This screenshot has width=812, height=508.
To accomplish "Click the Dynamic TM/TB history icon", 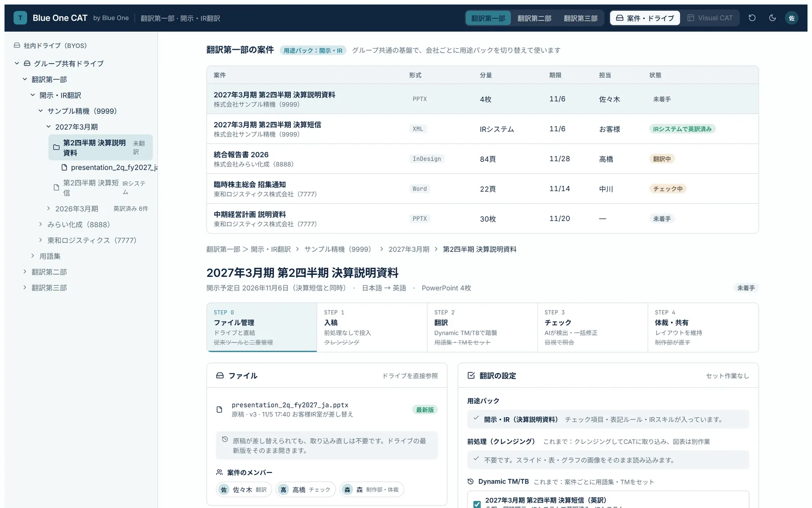I will click(x=470, y=482).
